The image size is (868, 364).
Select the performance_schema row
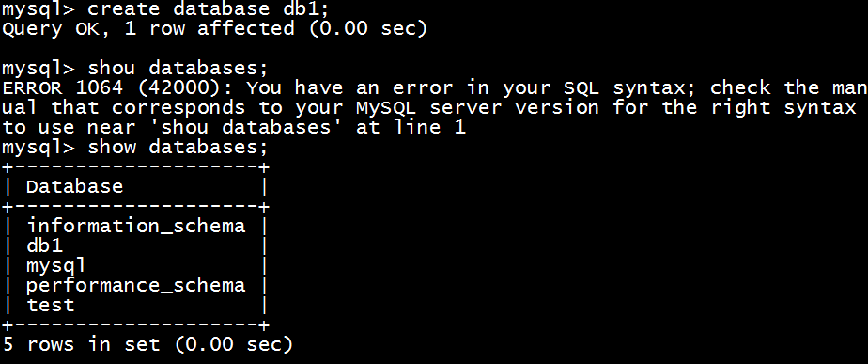pos(135,285)
